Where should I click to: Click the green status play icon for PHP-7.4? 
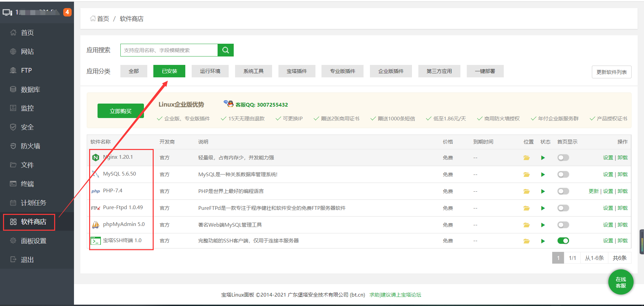click(x=543, y=191)
